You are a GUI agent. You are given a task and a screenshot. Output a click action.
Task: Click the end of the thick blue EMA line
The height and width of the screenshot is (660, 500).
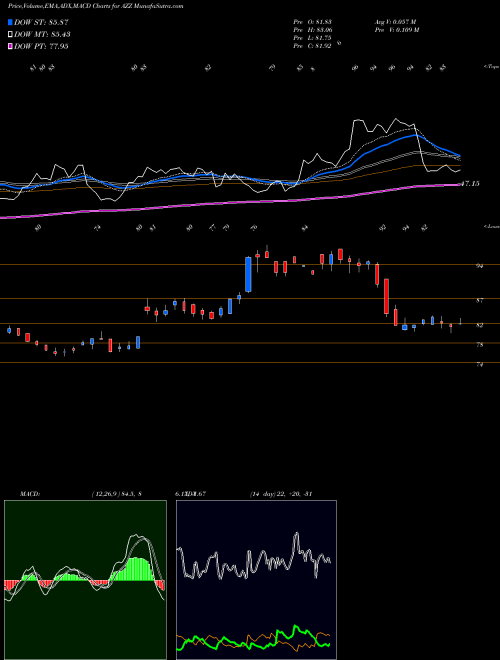pos(459,155)
